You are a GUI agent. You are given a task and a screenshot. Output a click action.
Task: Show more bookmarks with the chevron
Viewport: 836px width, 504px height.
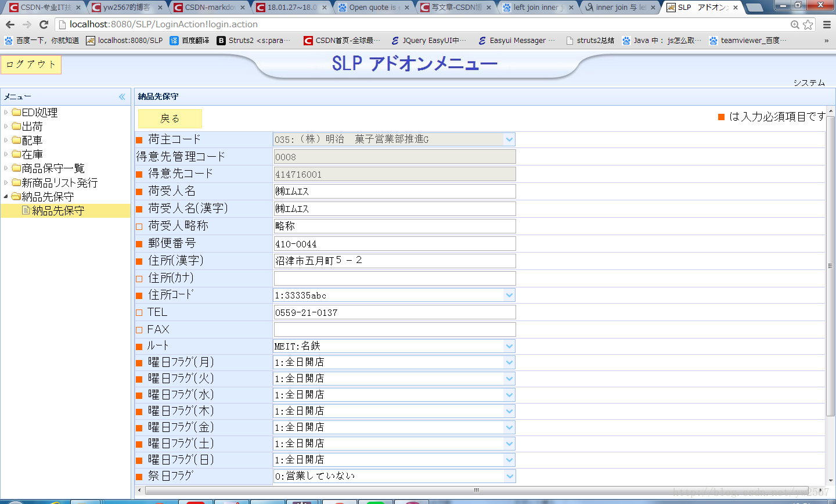coord(827,41)
